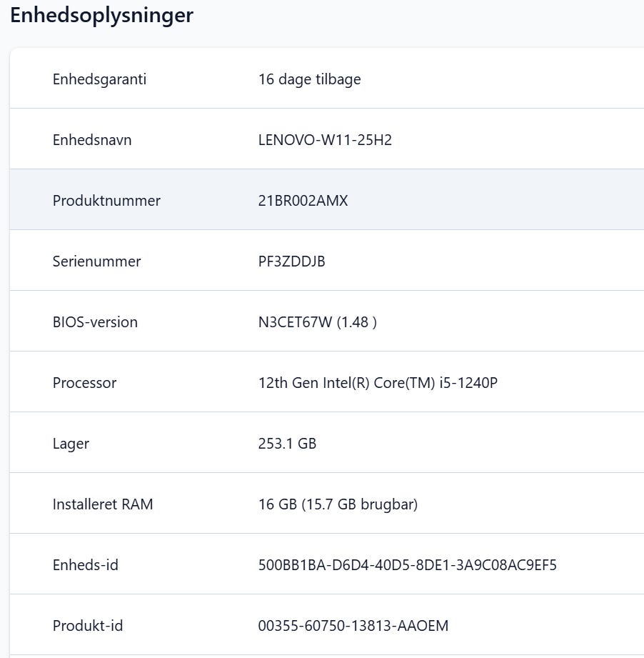Click the Enhedsoplysninger heading
This screenshot has height=658, width=644.
click(x=101, y=16)
